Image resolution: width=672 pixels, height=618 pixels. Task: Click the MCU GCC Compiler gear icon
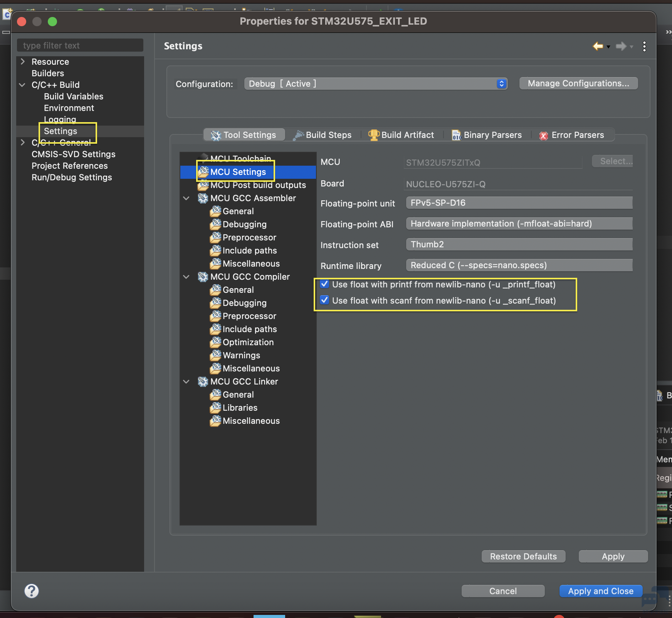203,277
